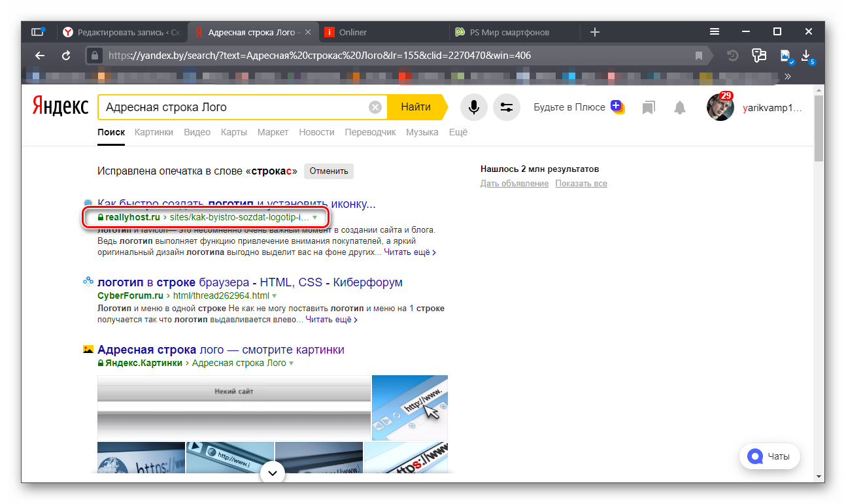Click the Чаты chat bubble icon

point(756,456)
